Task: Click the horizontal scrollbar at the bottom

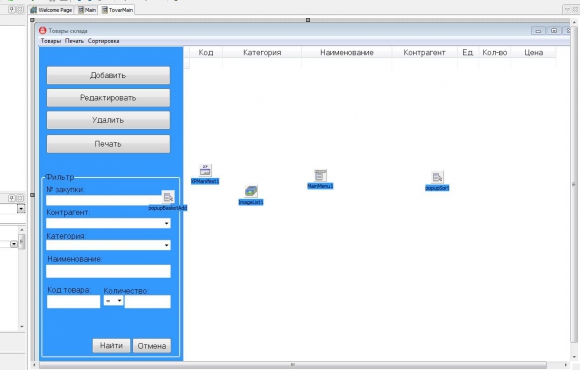Action: pos(293,365)
